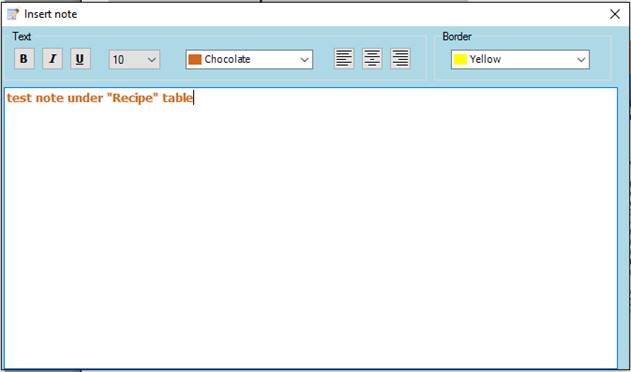Toggle underline formatting button

point(80,59)
